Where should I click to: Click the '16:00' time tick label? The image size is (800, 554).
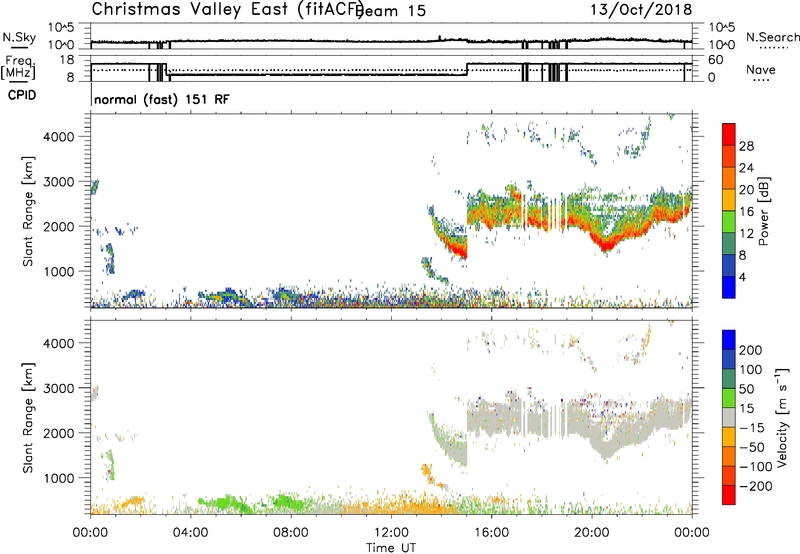(491, 533)
